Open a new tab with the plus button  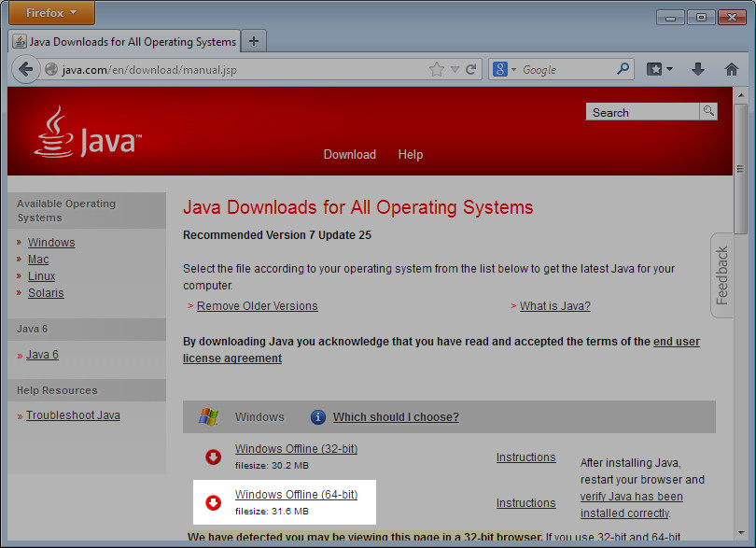[254, 41]
